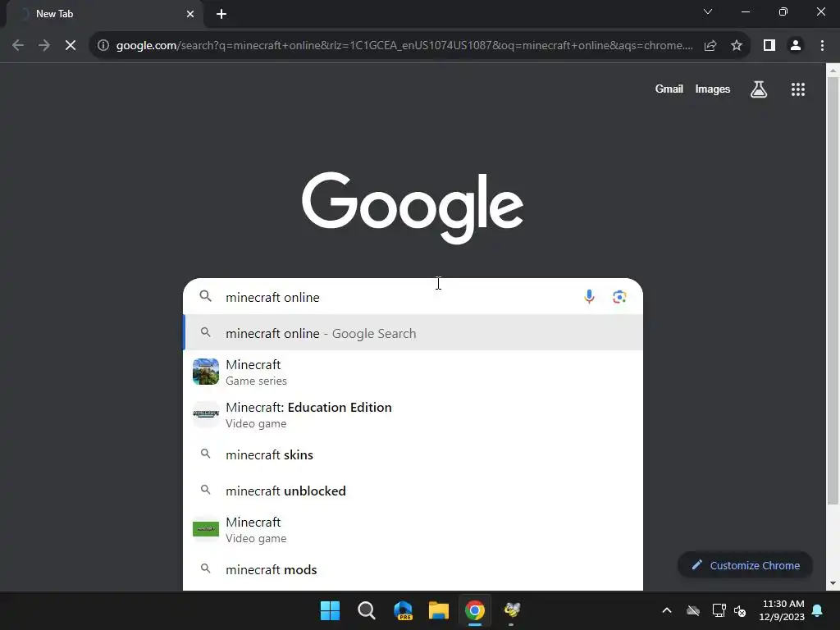Screen dimensions: 840x630
Task: Click muted volume tray icon
Action: pos(741,610)
